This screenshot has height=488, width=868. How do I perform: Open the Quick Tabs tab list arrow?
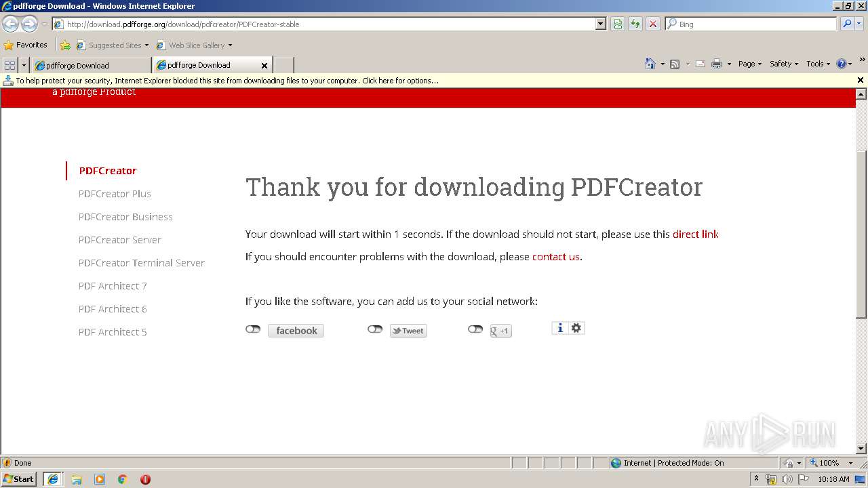pyautogui.click(x=24, y=65)
